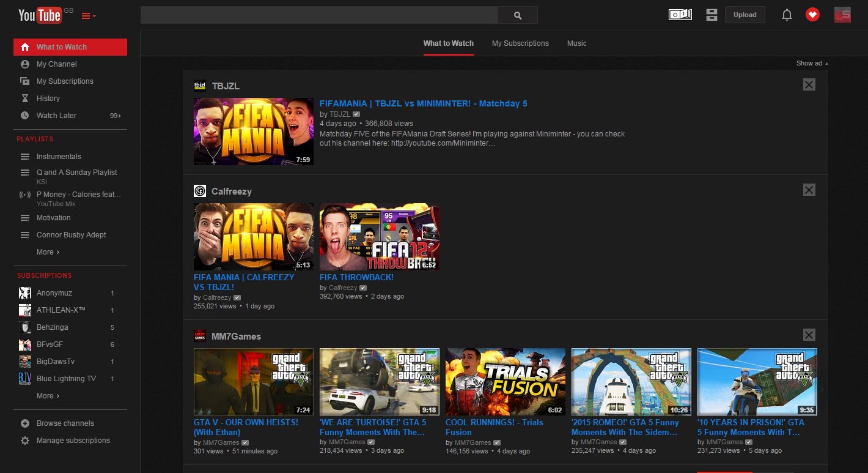This screenshot has height=473, width=868.
Task: Click the Behzinga channel avatar
Action: pyautogui.click(x=25, y=327)
